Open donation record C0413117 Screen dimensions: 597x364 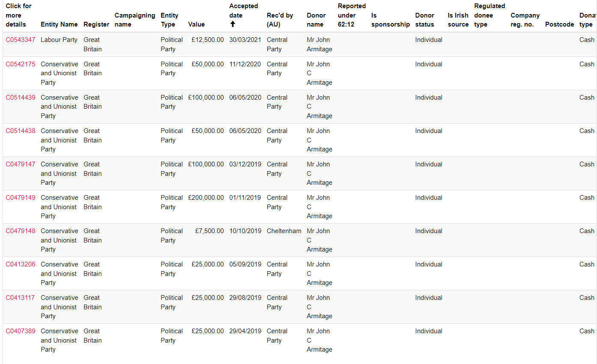[x=21, y=298]
